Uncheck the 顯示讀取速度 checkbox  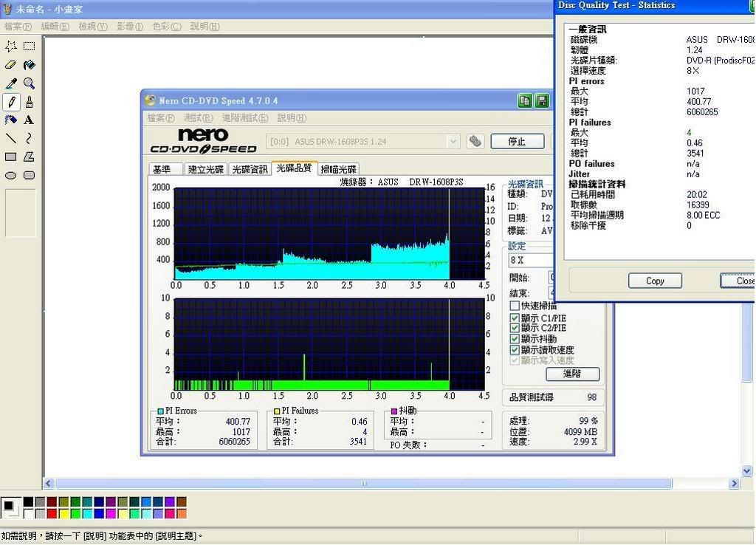click(515, 349)
